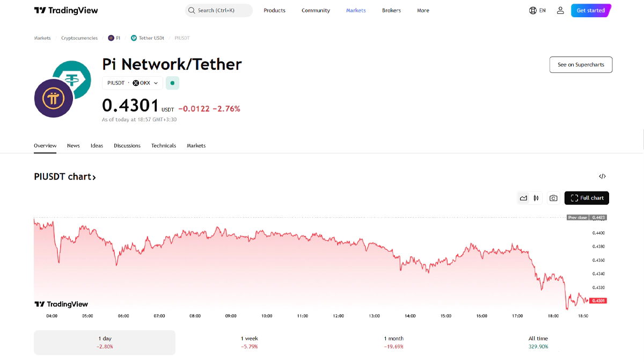Click the embed code icon
The height and width of the screenshot is (362, 644).
click(602, 176)
